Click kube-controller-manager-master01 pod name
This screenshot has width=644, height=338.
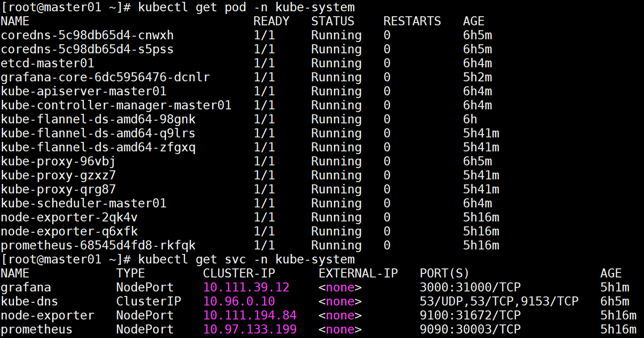[x=116, y=105]
